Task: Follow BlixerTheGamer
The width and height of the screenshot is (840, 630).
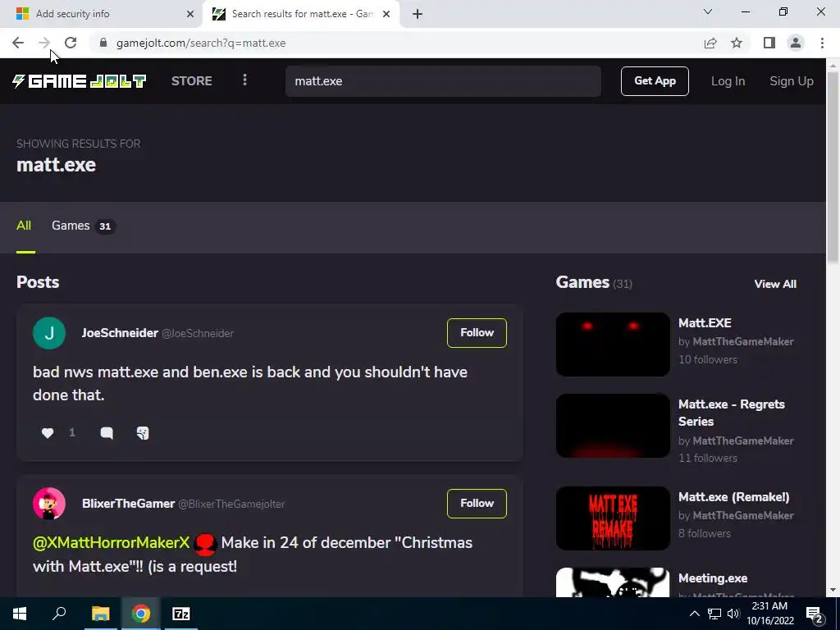Action: coord(477,503)
